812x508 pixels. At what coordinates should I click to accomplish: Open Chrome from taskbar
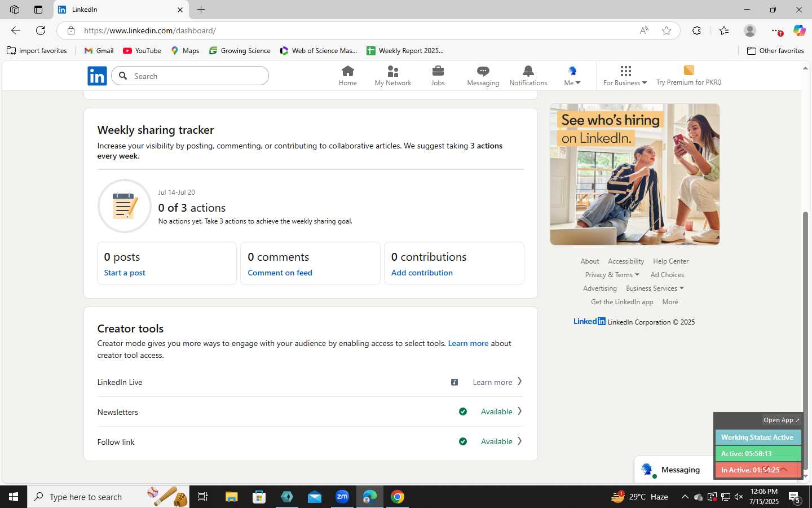(x=398, y=497)
